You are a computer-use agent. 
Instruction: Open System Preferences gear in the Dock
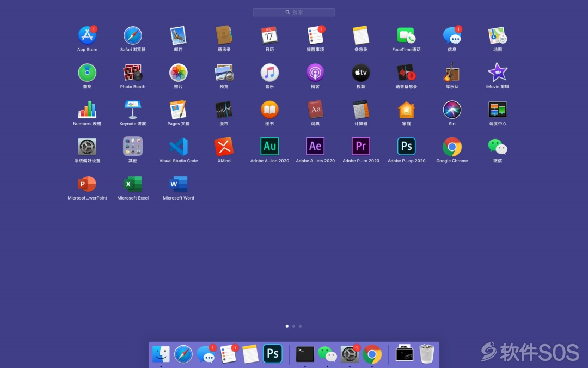pos(350,354)
